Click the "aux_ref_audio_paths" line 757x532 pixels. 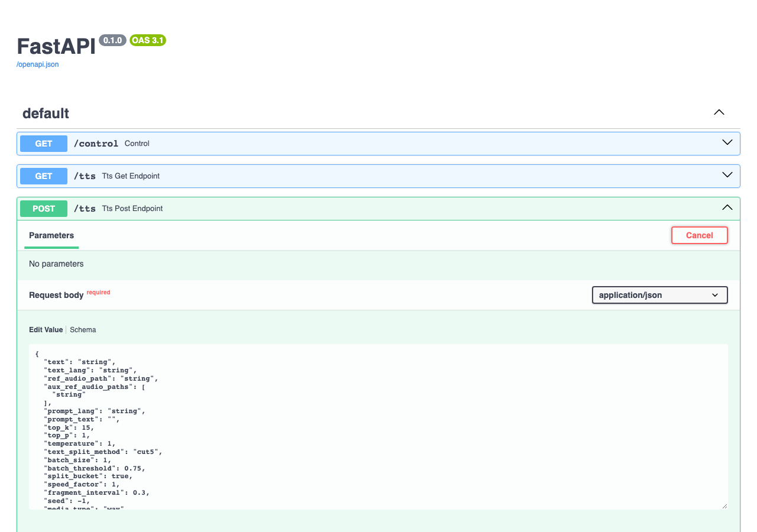click(x=95, y=387)
